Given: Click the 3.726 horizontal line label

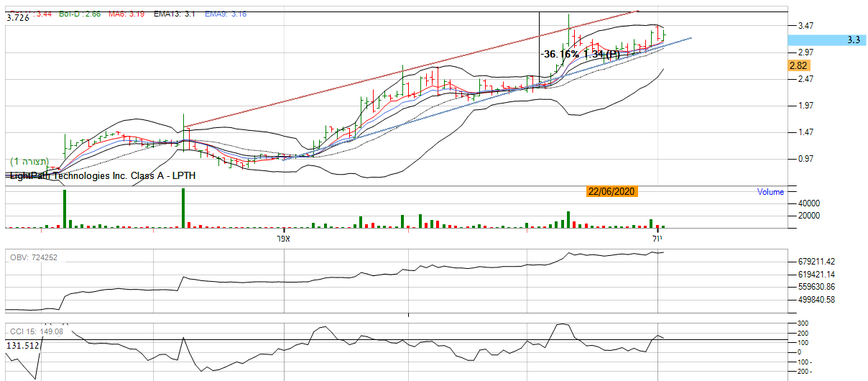Looking at the screenshot, I should 17,18.
